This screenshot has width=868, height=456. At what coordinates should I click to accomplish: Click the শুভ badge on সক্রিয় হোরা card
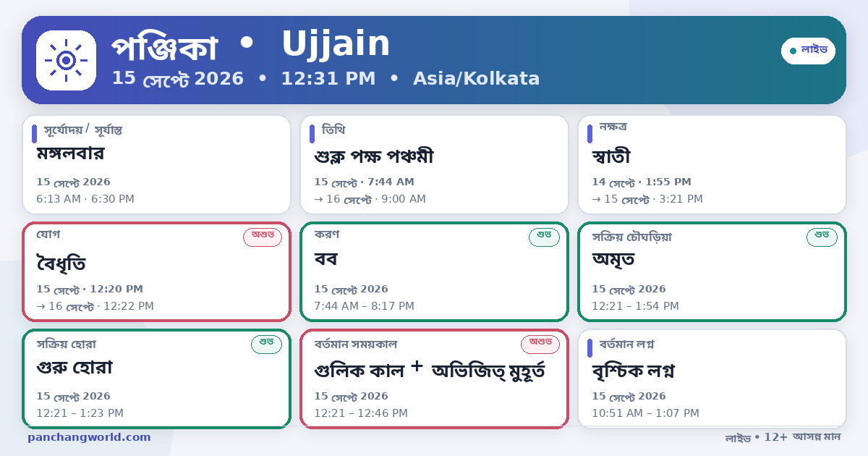click(266, 344)
